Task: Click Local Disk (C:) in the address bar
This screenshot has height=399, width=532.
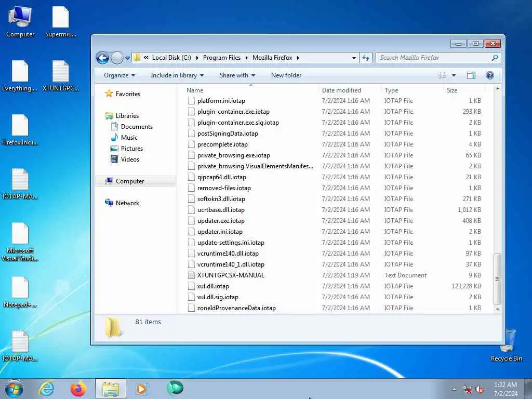Action: (x=171, y=58)
